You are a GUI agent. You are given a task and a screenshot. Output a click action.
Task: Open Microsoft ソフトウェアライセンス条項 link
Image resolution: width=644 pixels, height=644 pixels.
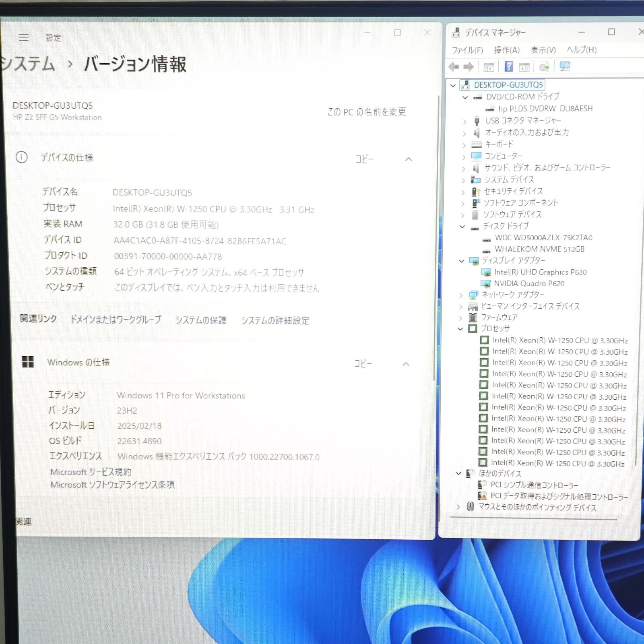pos(113,485)
